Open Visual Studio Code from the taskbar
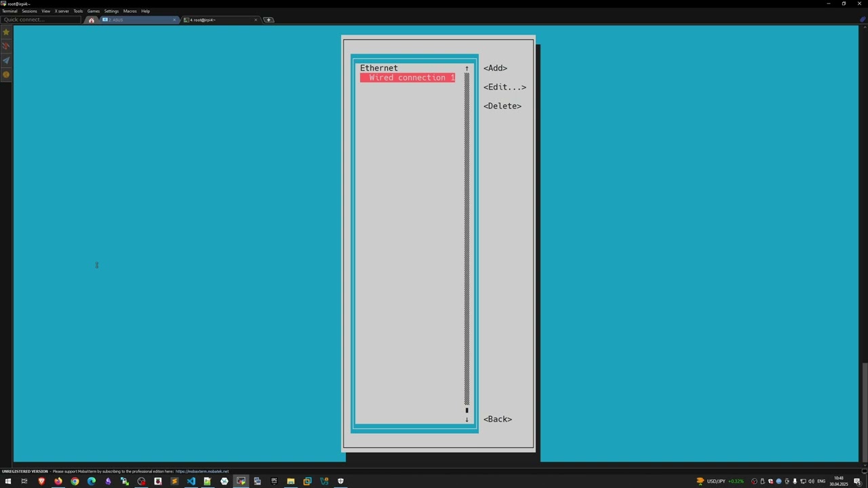The image size is (868, 488). pos(191,481)
